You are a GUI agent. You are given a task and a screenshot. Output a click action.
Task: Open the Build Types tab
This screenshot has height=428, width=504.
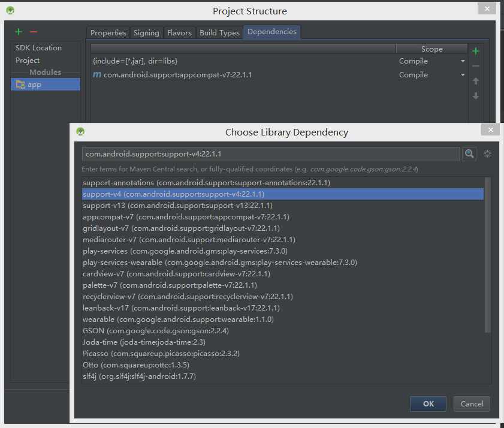(x=219, y=33)
